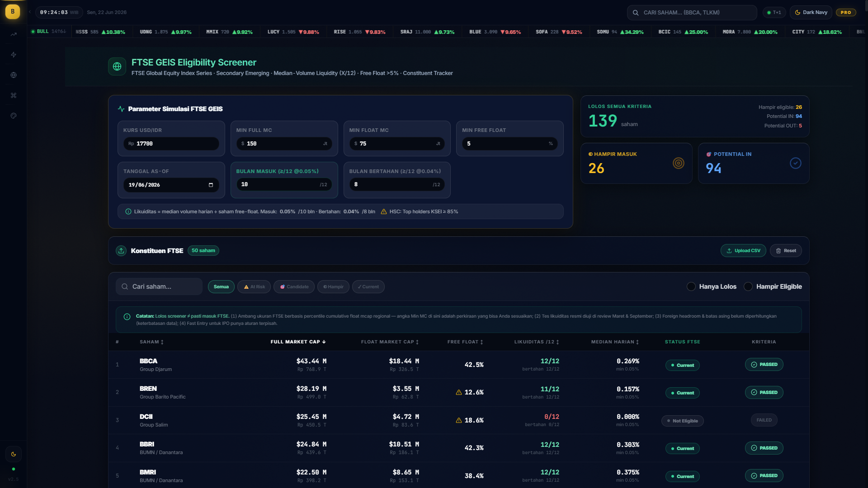Sort by the Saham column
Viewport: 868px width, 488px height.
(152, 342)
